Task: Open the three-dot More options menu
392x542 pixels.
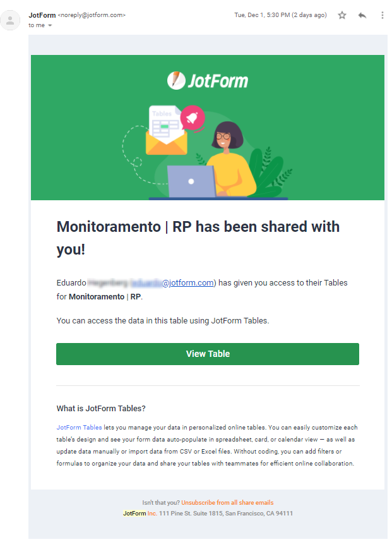Action: (x=382, y=15)
